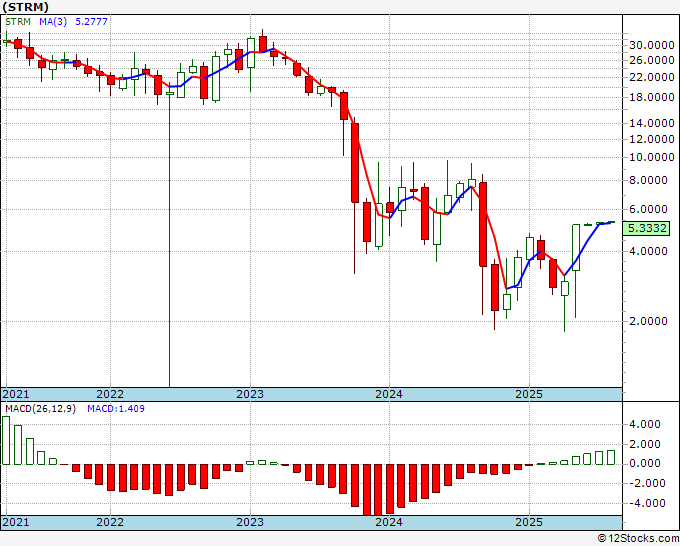Click 2024 on the price chart time axis
Image resolution: width=680 pixels, height=546 pixels.
389,394
